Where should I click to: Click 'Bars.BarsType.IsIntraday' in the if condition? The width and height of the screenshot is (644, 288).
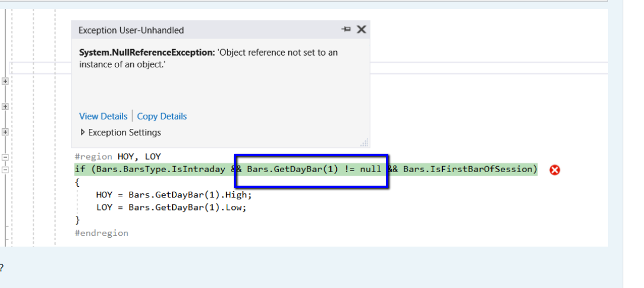coord(160,170)
